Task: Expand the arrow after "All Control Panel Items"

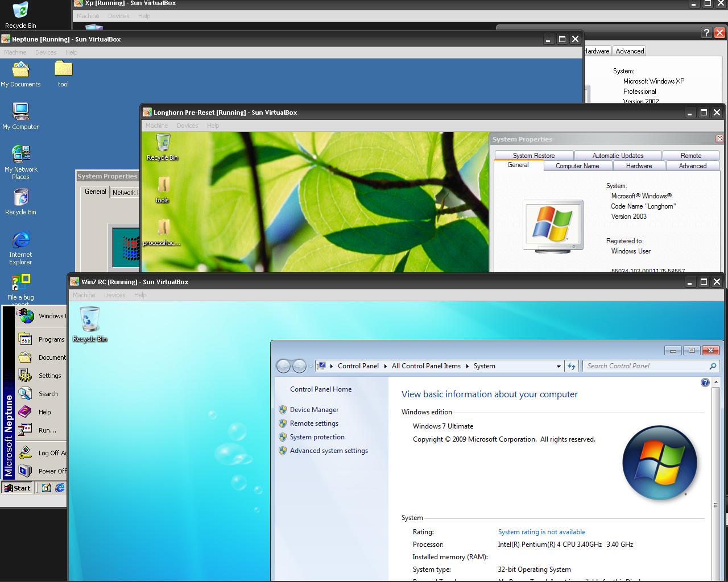Action: (468, 366)
